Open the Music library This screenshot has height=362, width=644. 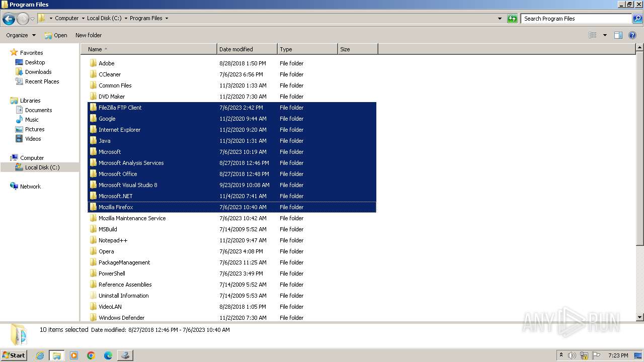pyautogui.click(x=32, y=120)
